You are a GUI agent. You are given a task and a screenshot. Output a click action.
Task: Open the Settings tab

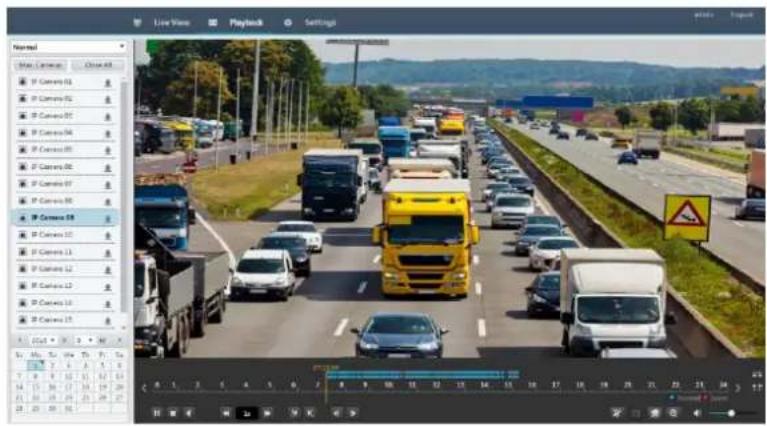[320, 22]
